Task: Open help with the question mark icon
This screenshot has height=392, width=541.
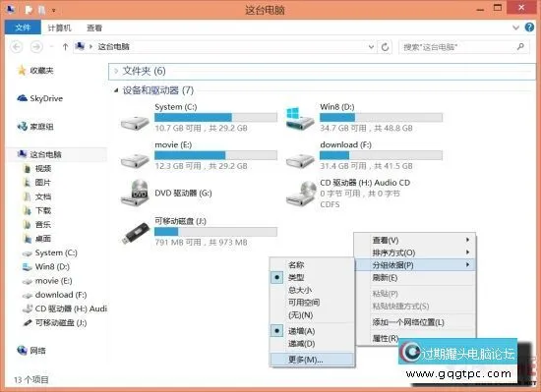Action: click(529, 28)
